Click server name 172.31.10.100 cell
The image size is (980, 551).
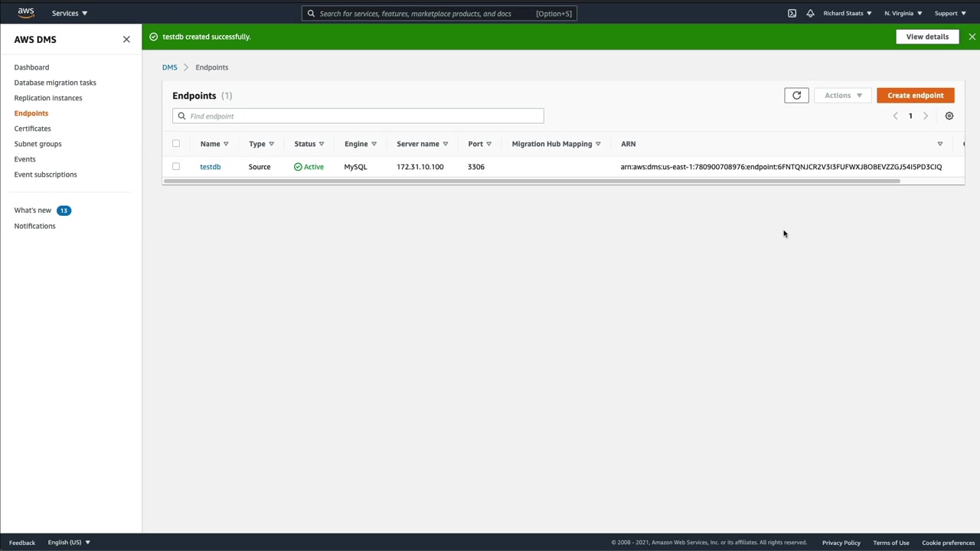click(420, 167)
